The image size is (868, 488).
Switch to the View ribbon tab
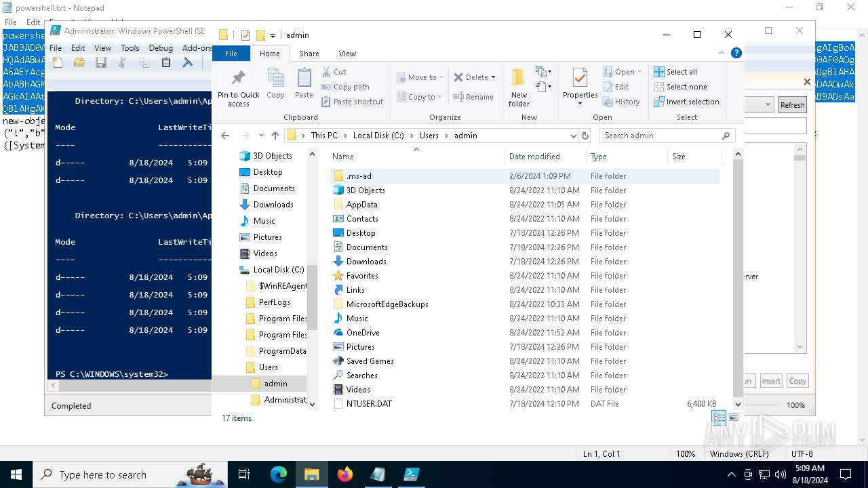(x=347, y=54)
